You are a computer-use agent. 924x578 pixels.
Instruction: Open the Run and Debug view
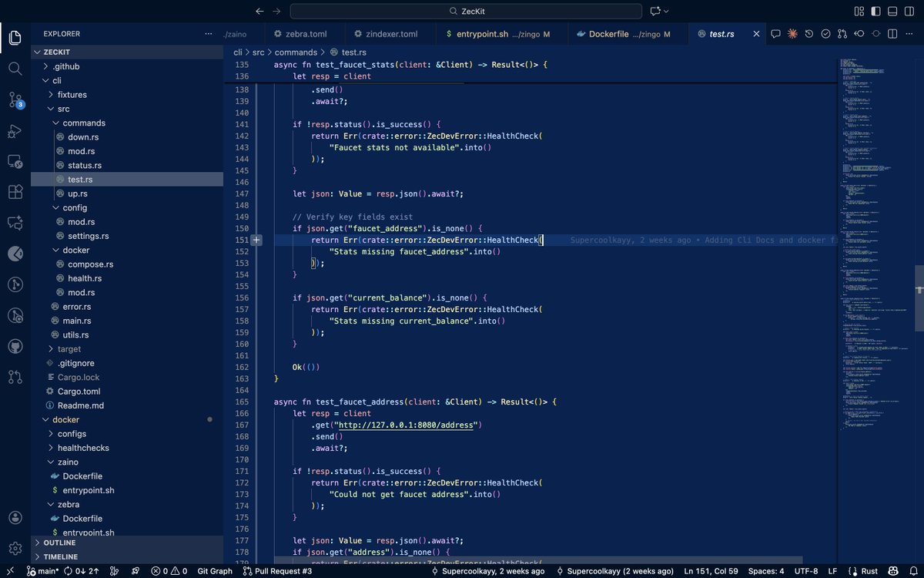tap(15, 131)
